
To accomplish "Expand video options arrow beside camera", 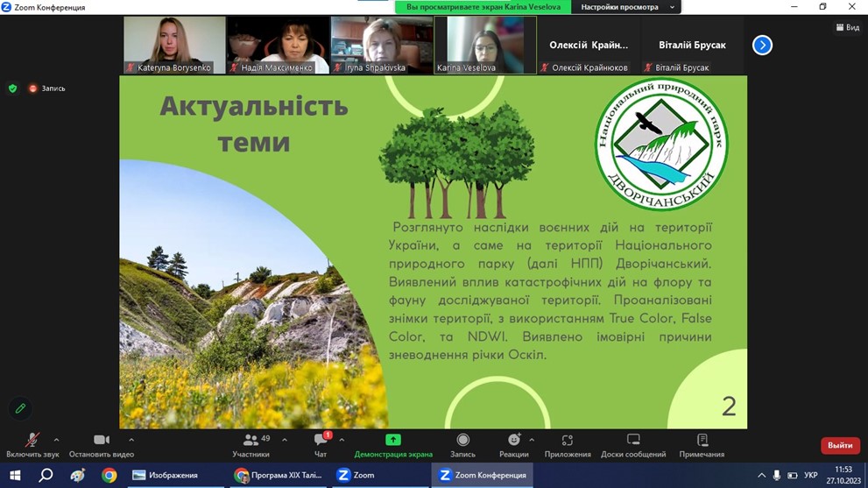I will 131,440.
